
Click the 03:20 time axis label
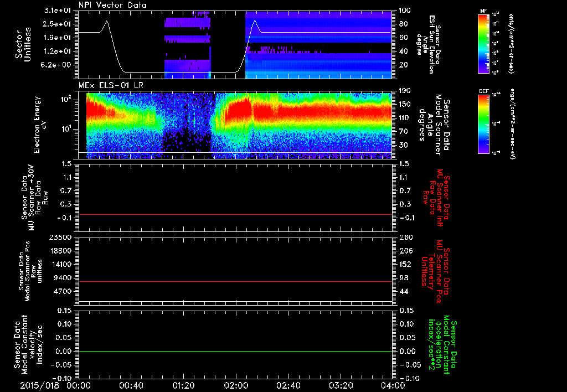pyautogui.click(x=341, y=385)
